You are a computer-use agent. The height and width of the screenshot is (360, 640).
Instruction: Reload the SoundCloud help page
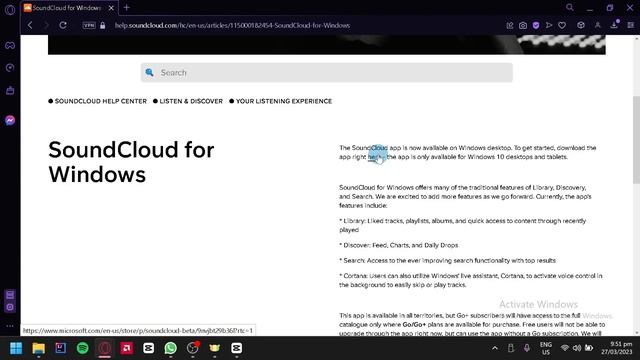pyautogui.click(x=62, y=25)
